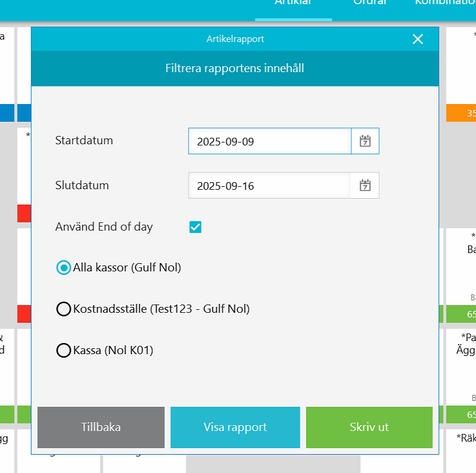
Task: Click the Startdatum date field
Action: tap(270, 141)
